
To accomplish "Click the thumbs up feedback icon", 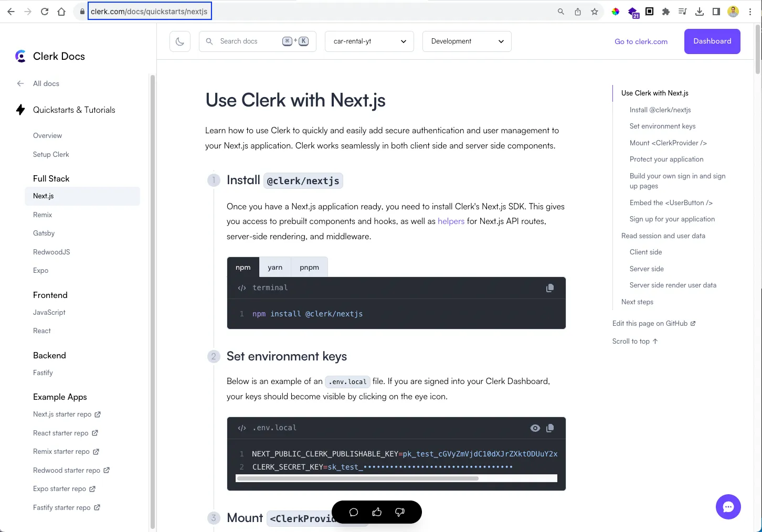I will point(377,512).
